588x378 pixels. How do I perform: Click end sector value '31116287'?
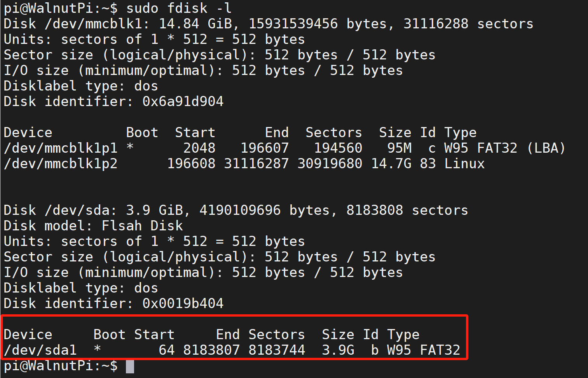click(x=256, y=164)
